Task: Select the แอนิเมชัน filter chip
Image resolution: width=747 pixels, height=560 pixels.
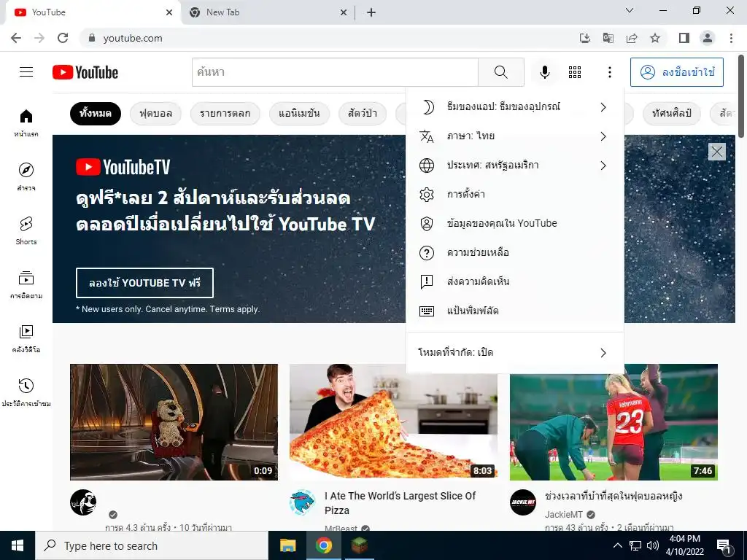Action: click(299, 113)
